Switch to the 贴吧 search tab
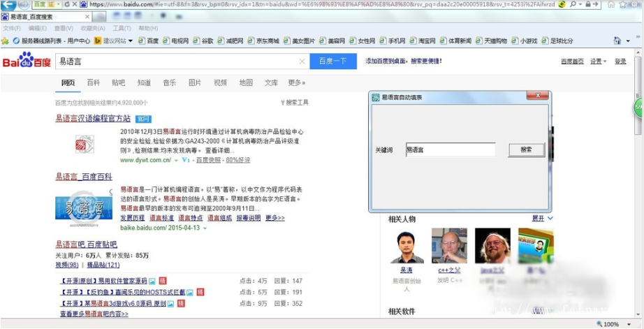This screenshot has height=329, width=644. click(119, 83)
